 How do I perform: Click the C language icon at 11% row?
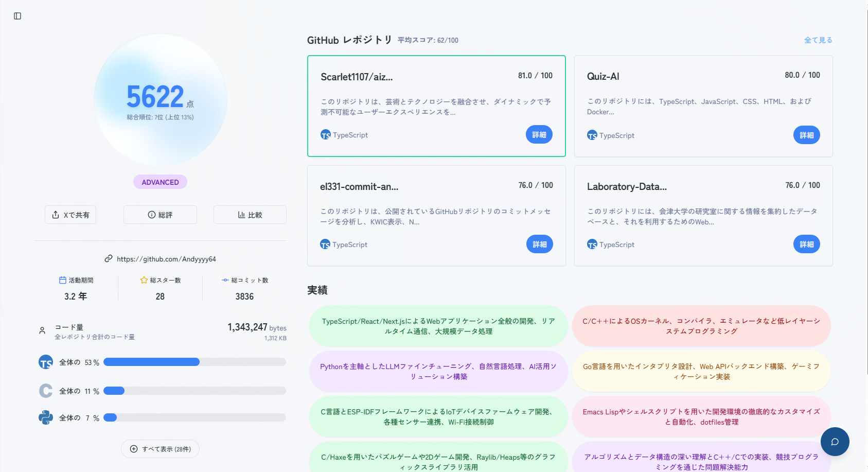pyautogui.click(x=46, y=391)
